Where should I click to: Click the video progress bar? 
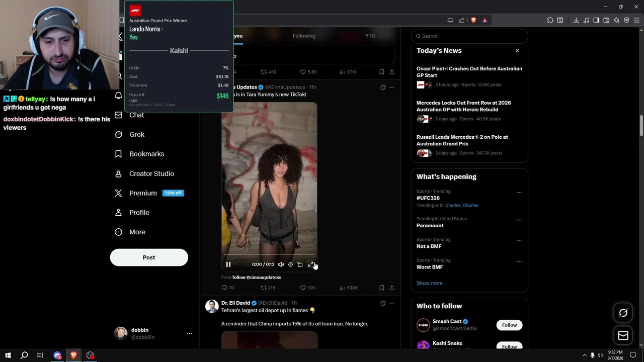point(269,255)
